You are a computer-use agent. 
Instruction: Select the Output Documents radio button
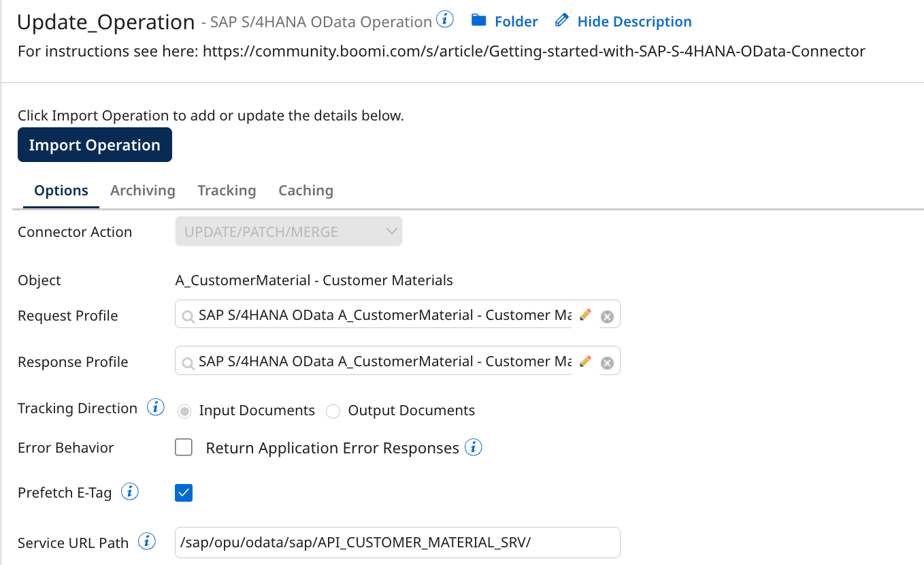click(333, 410)
